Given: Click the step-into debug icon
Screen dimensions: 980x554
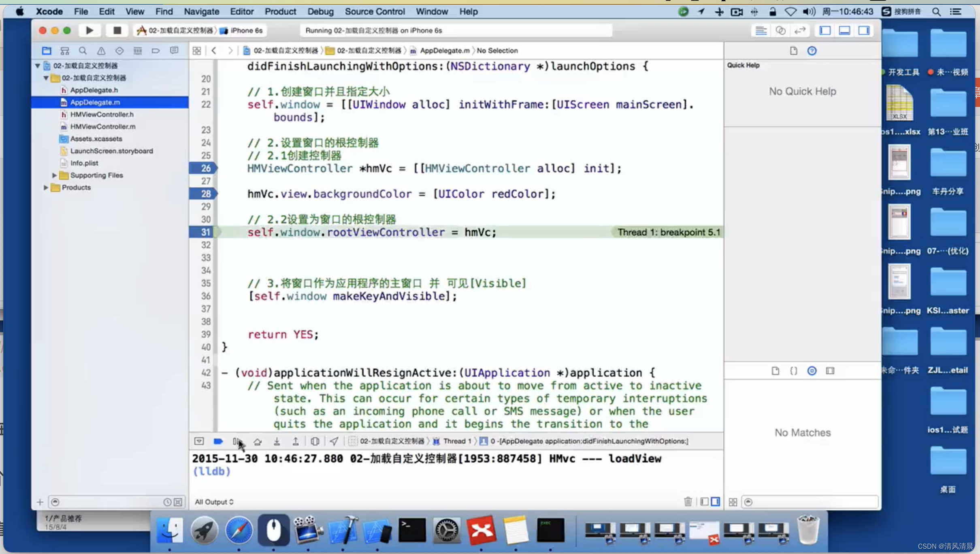Looking at the screenshot, I should pos(276,441).
